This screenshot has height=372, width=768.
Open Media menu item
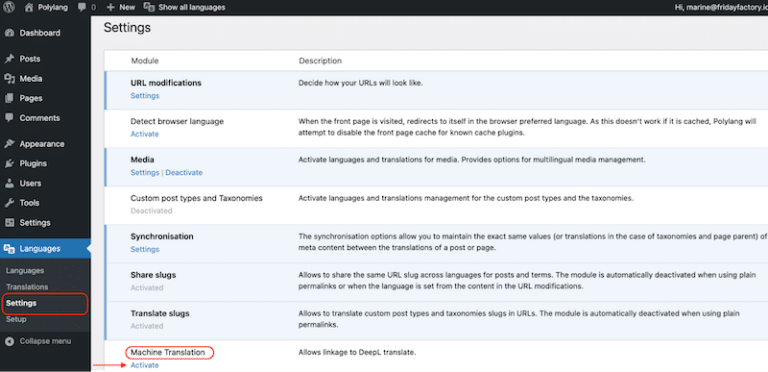point(31,79)
